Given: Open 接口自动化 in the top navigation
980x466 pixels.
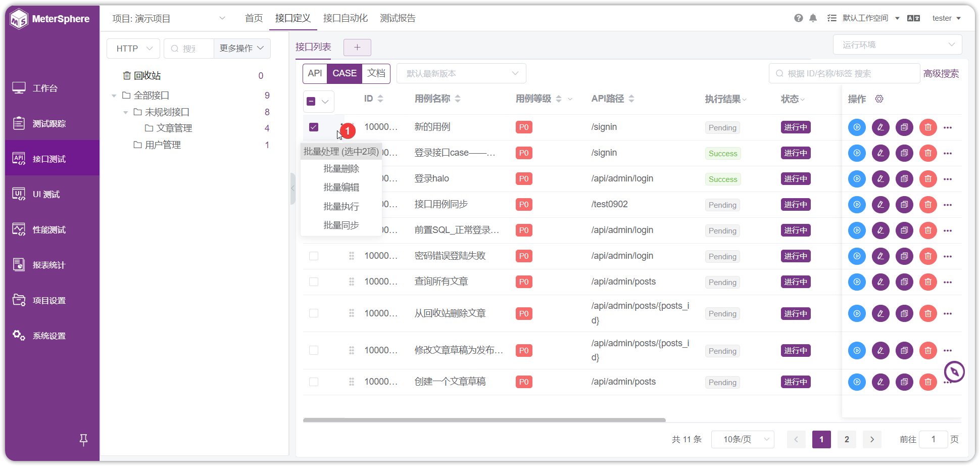Looking at the screenshot, I should [346, 18].
